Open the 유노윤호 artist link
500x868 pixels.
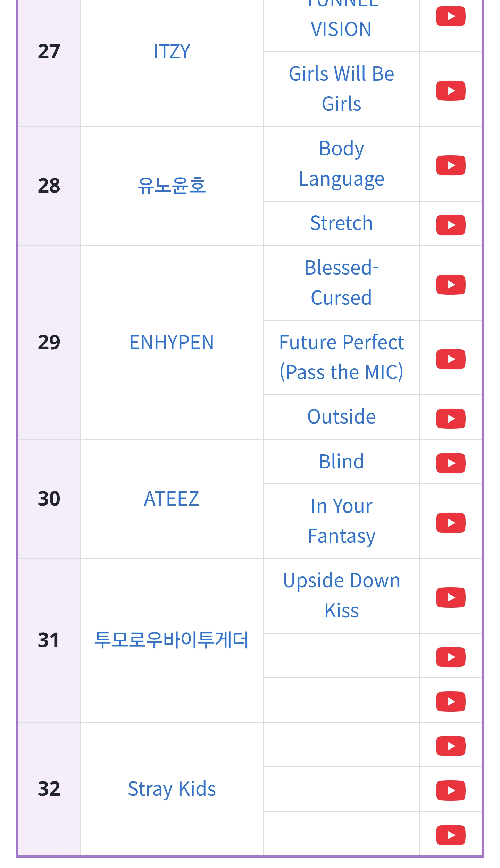[x=172, y=186]
